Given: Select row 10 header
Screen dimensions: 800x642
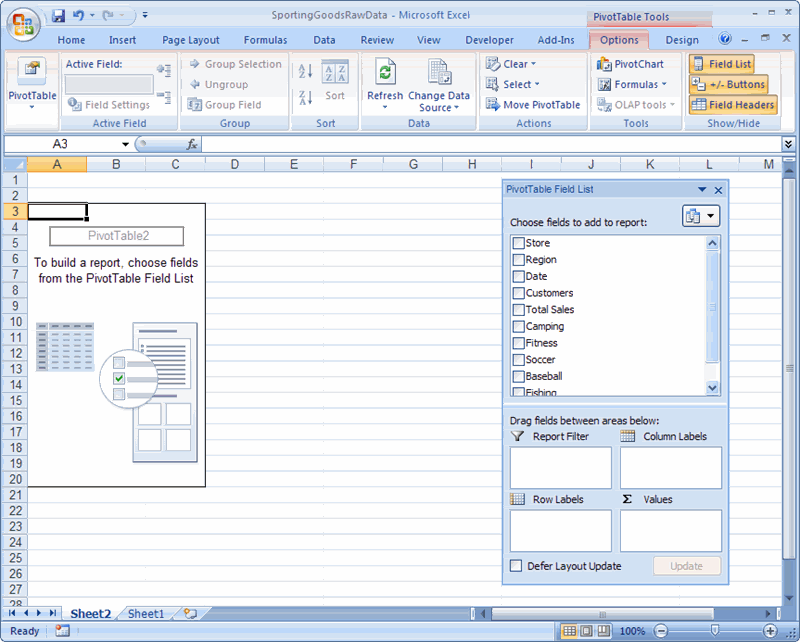Looking at the screenshot, I should (15, 322).
